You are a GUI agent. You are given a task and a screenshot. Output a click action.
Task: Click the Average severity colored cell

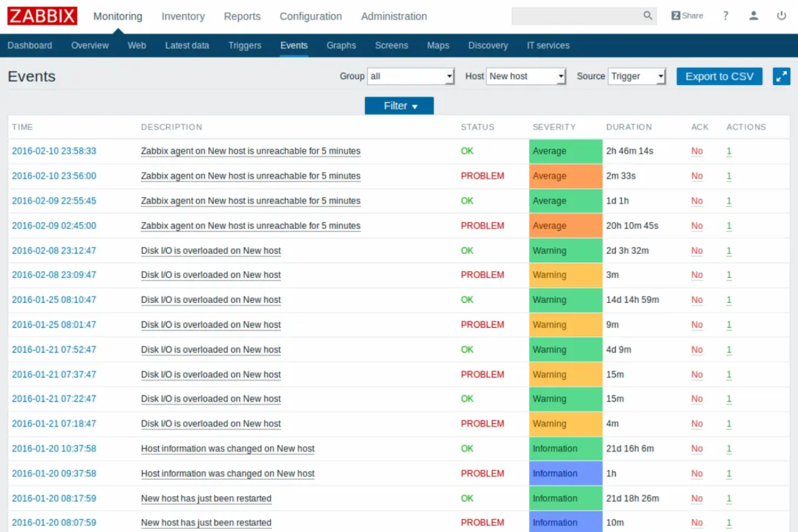point(564,151)
